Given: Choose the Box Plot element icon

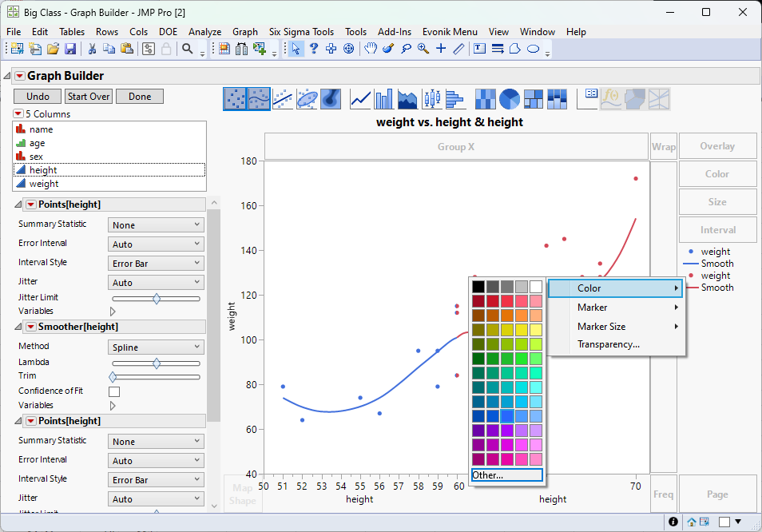Looking at the screenshot, I should (x=431, y=99).
